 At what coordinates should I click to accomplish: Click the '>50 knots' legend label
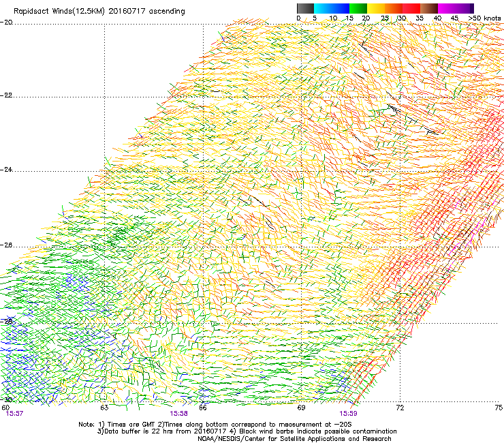pyautogui.click(x=484, y=18)
